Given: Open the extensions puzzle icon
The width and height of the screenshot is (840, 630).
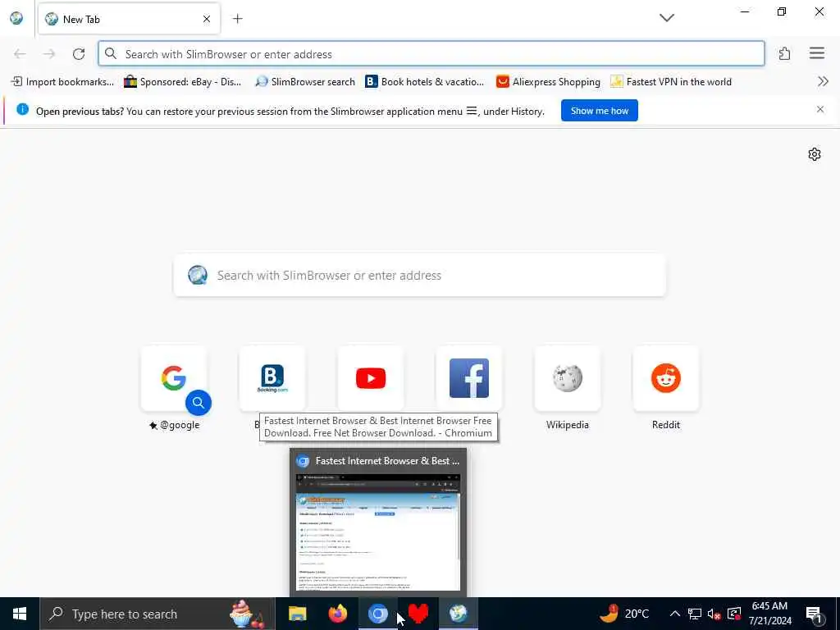Looking at the screenshot, I should click(784, 53).
